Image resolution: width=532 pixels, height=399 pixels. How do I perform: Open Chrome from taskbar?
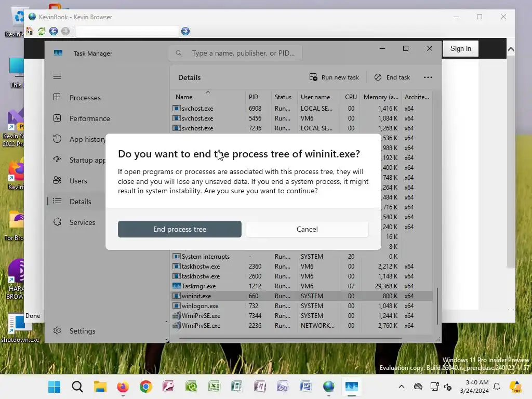click(146, 387)
